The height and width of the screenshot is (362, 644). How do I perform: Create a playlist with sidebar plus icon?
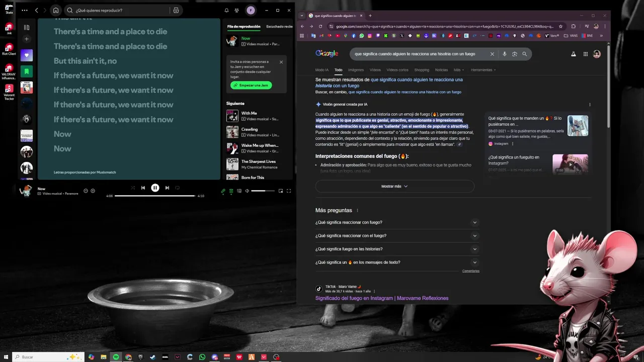click(x=27, y=39)
